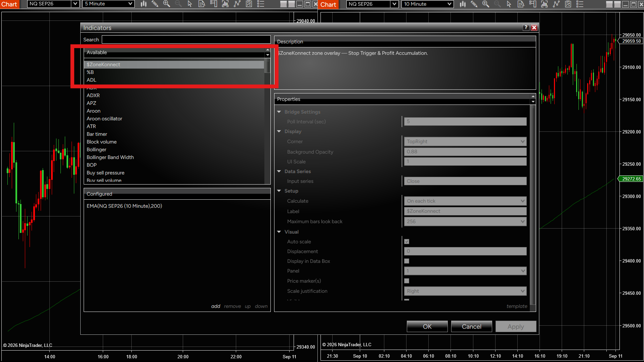Screen dimensions: 644x362
Task: Click the OK button
Action: [427, 326]
